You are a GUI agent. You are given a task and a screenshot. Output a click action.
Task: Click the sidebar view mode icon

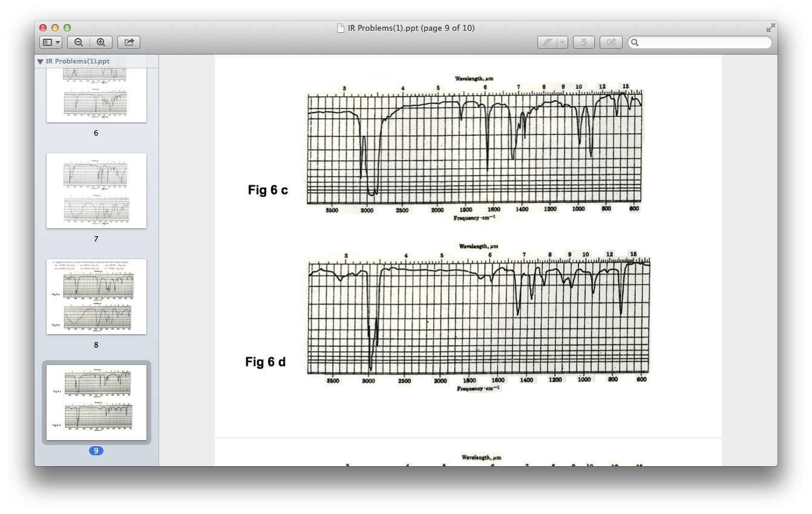[x=47, y=42]
